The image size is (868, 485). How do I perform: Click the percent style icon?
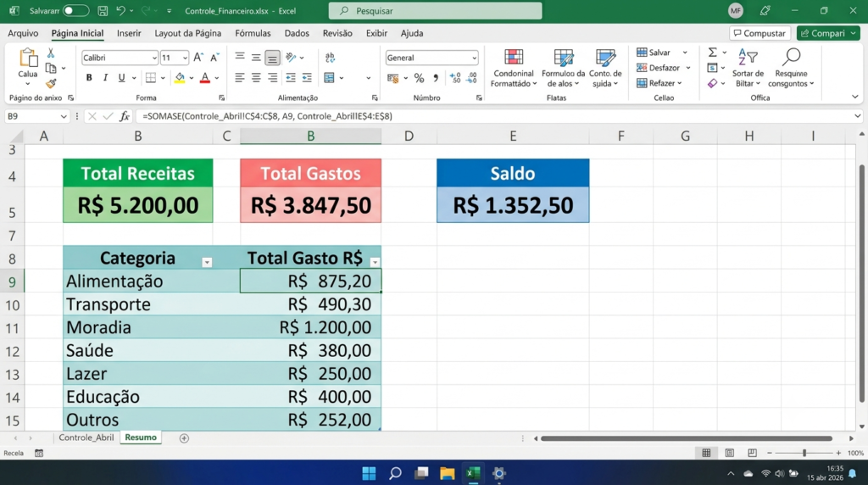(x=419, y=78)
